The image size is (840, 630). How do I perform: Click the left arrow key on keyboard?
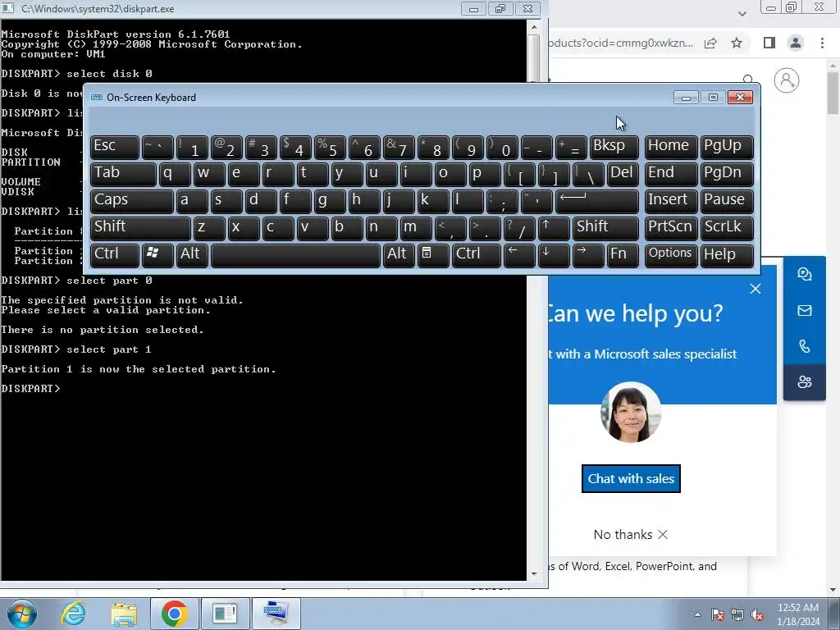(x=519, y=255)
